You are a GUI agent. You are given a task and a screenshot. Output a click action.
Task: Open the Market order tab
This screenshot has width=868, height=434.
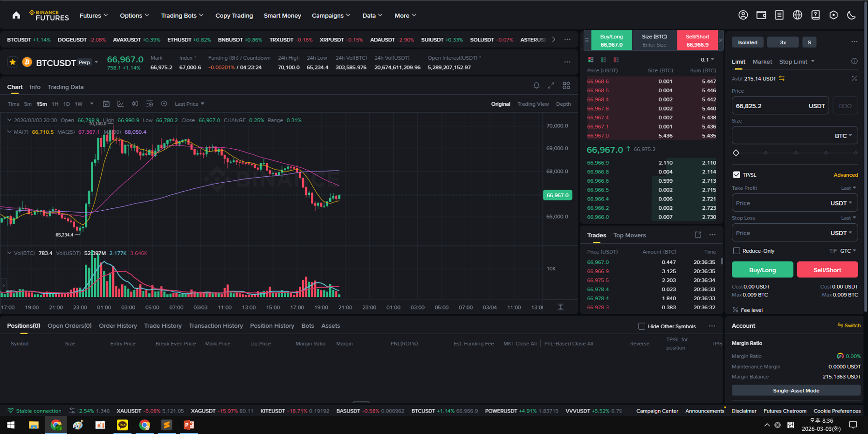point(762,62)
